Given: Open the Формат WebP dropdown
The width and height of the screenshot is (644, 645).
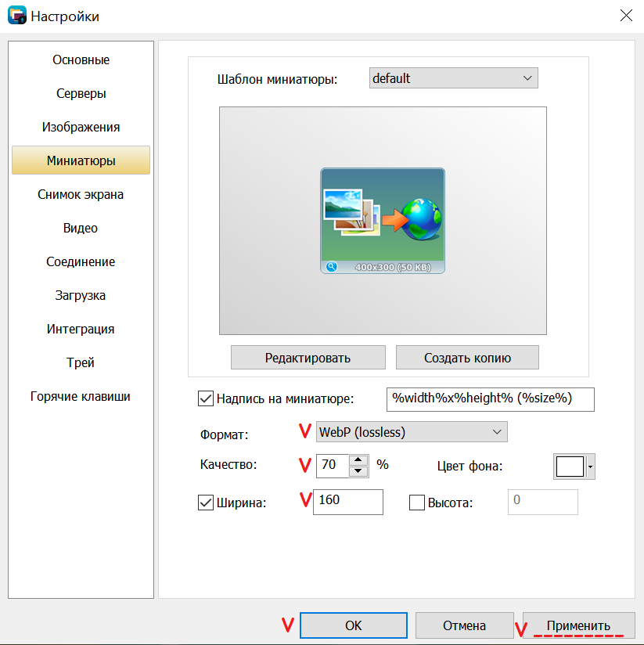Looking at the screenshot, I should [412, 432].
